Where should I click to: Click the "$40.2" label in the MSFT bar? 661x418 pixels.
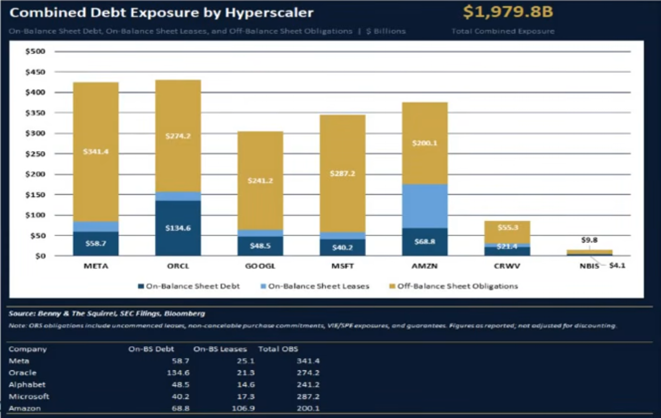pos(343,247)
